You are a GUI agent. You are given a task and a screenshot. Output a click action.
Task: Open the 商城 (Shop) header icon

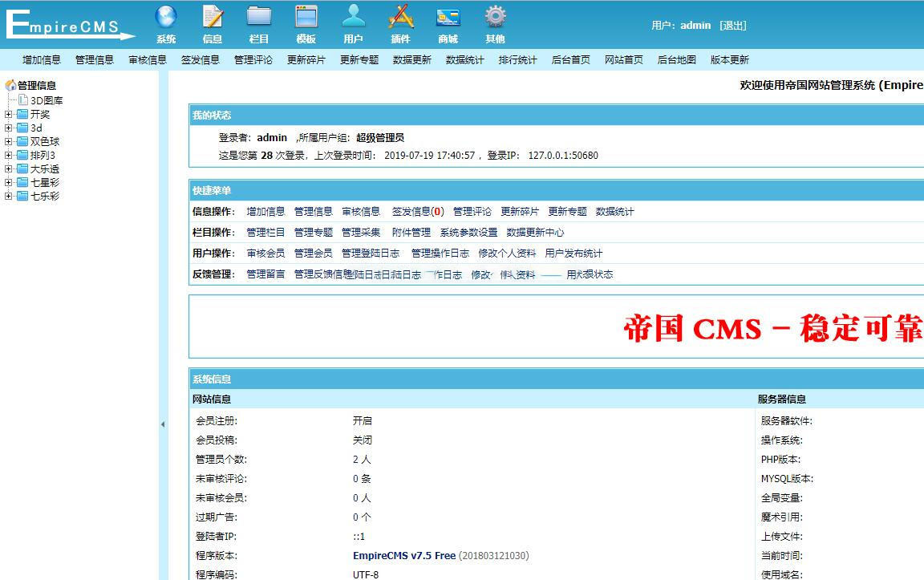[448, 24]
